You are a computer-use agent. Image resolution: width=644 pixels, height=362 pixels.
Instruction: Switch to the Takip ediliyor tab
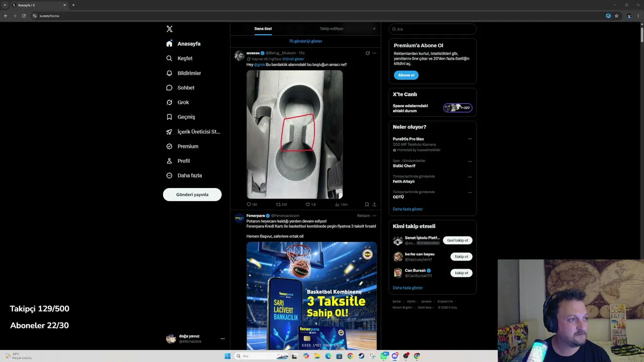coord(332,29)
